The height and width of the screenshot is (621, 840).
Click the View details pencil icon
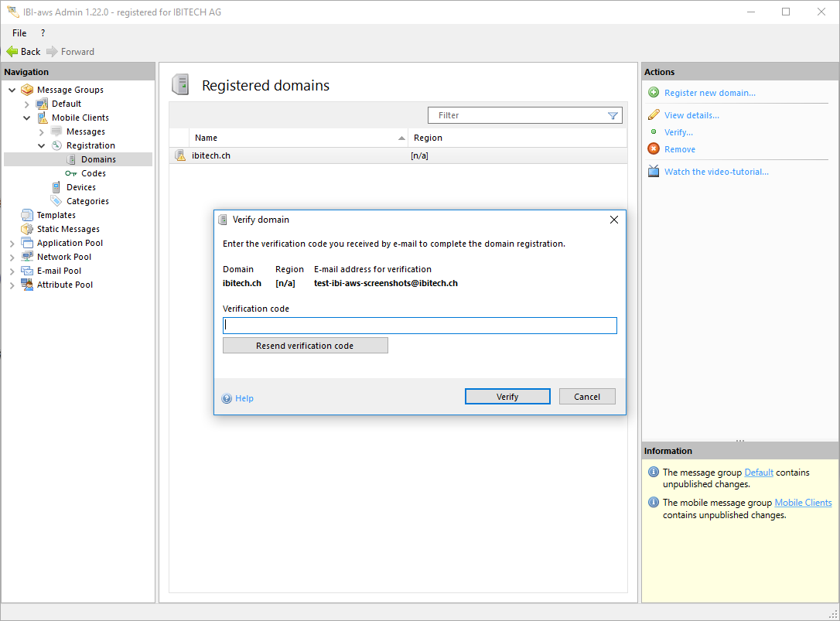click(x=654, y=115)
